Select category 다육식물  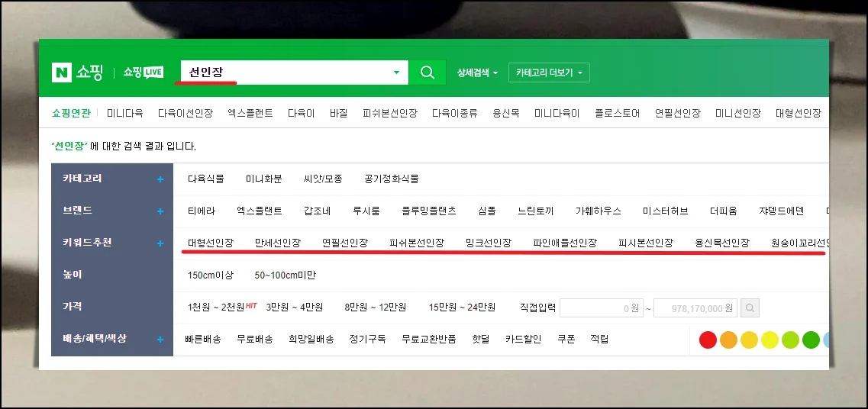(x=206, y=179)
